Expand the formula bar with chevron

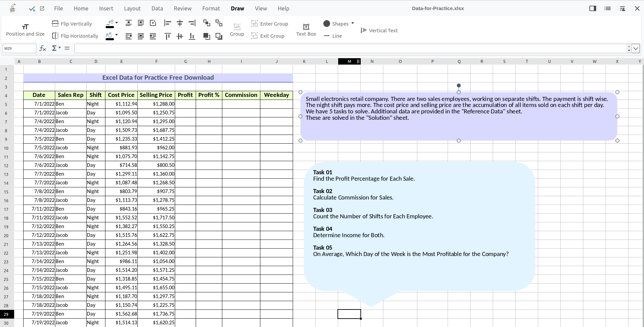pyautogui.click(x=636, y=48)
